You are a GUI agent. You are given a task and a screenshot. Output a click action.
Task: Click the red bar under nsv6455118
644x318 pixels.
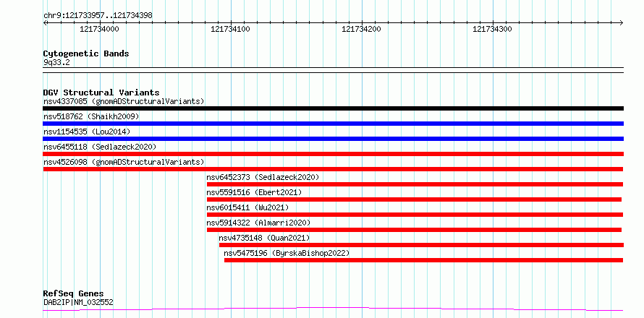click(x=333, y=154)
